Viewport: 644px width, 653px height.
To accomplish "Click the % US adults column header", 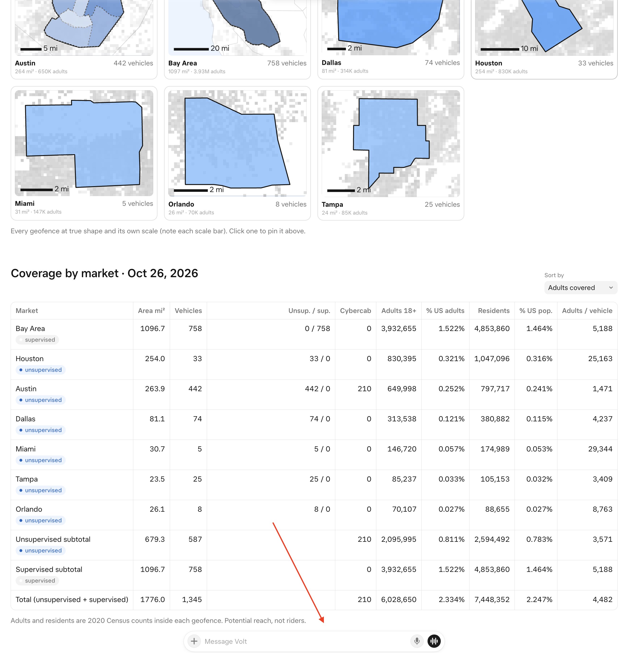I will coord(445,311).
